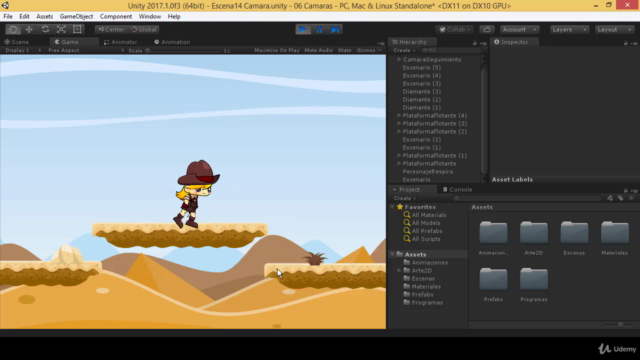Advance one frame with the Step button
Image resolution: width=640 pixels, height=360 pixels.
(335, 29)
